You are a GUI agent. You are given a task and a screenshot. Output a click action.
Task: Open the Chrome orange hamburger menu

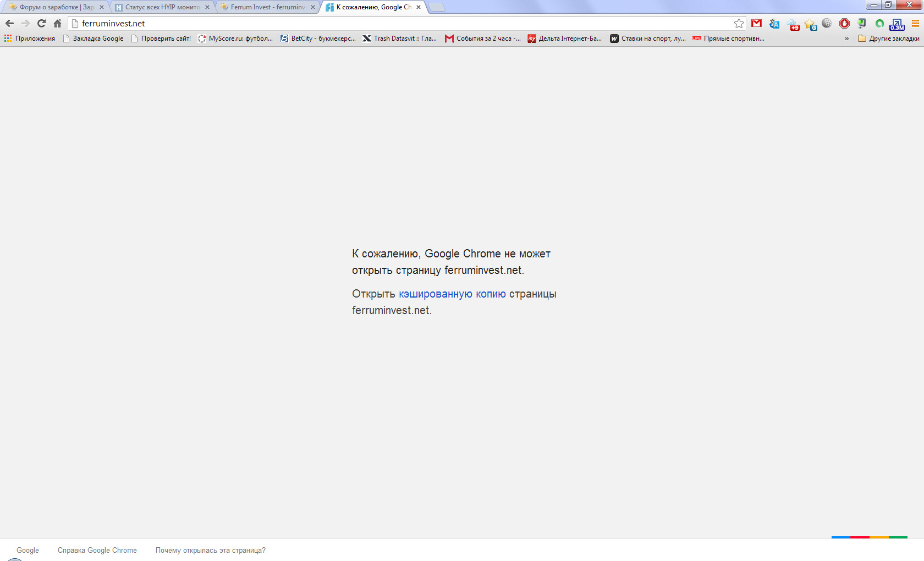[x=915, y=24]
